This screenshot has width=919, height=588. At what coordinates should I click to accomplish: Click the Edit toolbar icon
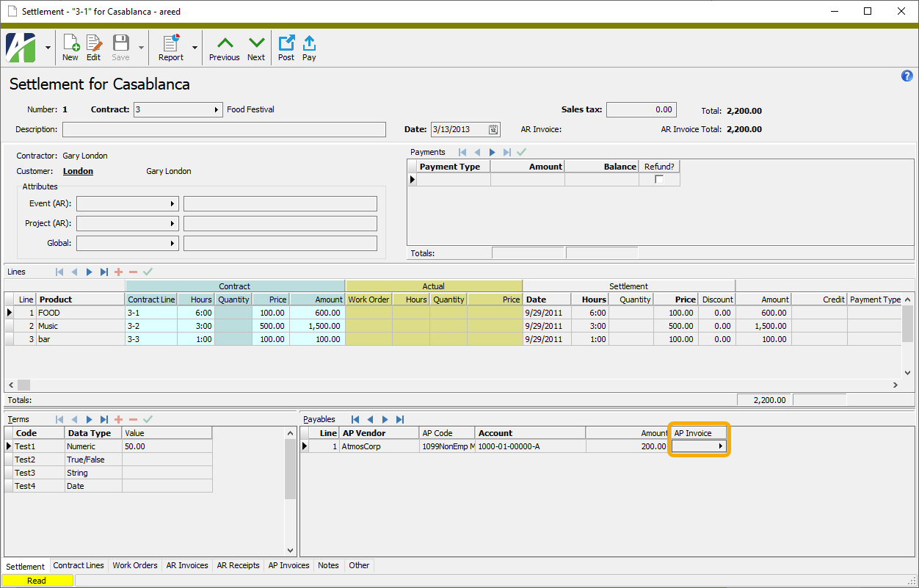click(94, 47)
